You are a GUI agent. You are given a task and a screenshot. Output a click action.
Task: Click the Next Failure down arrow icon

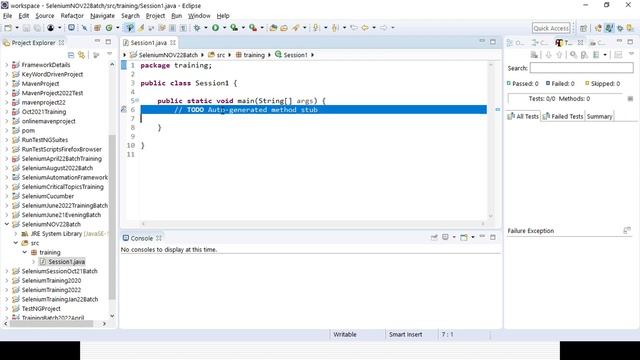click(549, 55)
